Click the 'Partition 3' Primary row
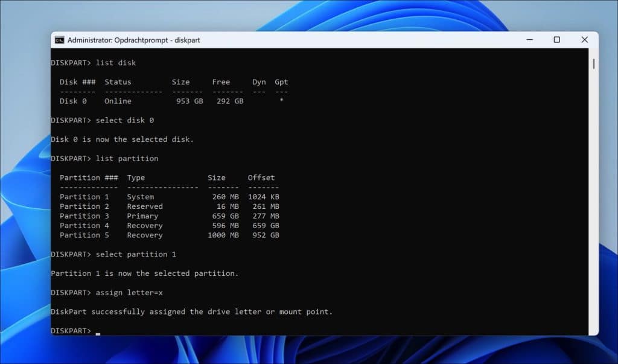This screenshot has width=618, height=364. tap(169, 216)
